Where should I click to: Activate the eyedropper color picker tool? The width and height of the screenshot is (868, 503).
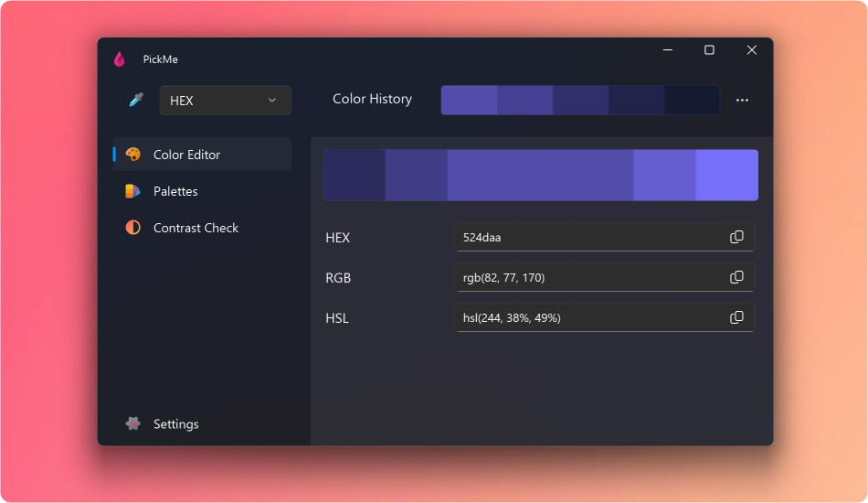coord(136,100)
